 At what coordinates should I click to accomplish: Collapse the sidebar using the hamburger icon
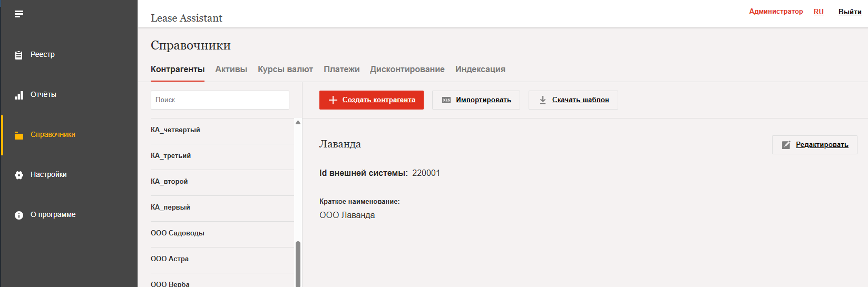pyautogui.click(x=19, y=14)
